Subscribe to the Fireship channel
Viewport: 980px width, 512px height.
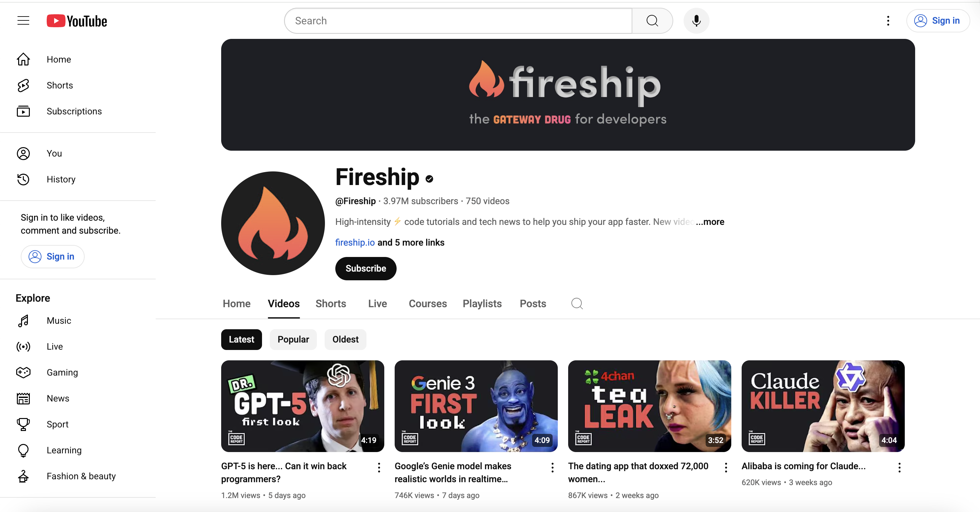click(x=365, y=268)
